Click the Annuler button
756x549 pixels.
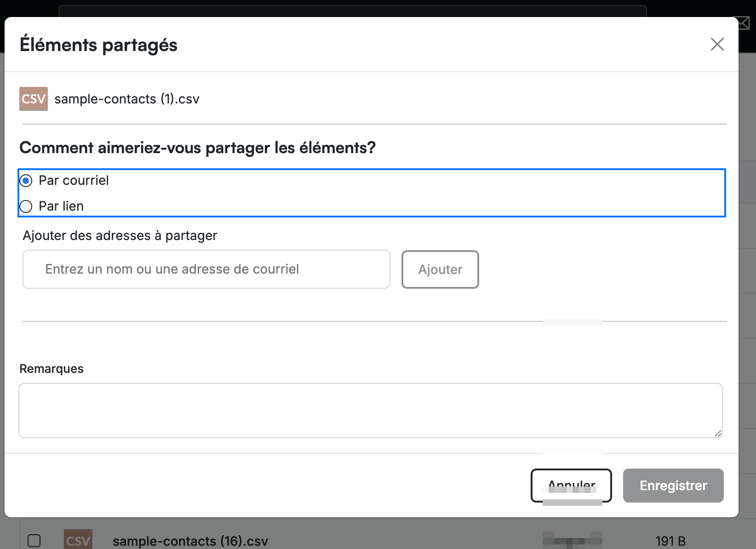point(571,486)
